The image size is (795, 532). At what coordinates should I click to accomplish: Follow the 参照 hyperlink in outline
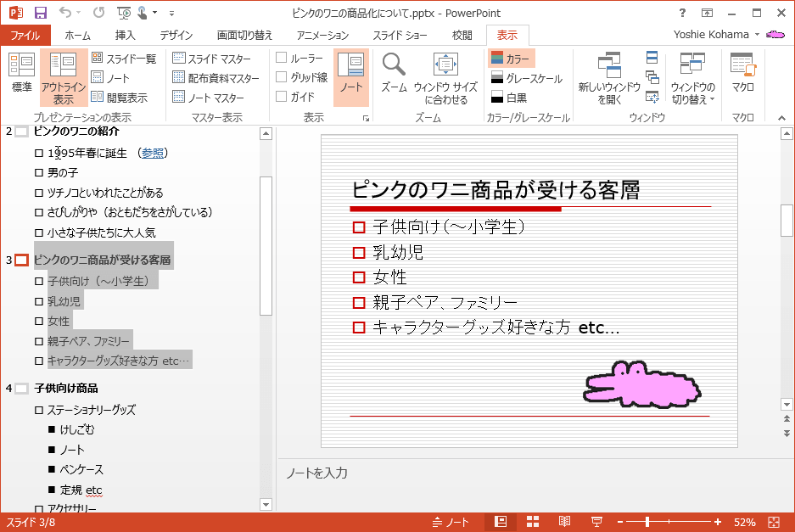click(x=153, y=153)
